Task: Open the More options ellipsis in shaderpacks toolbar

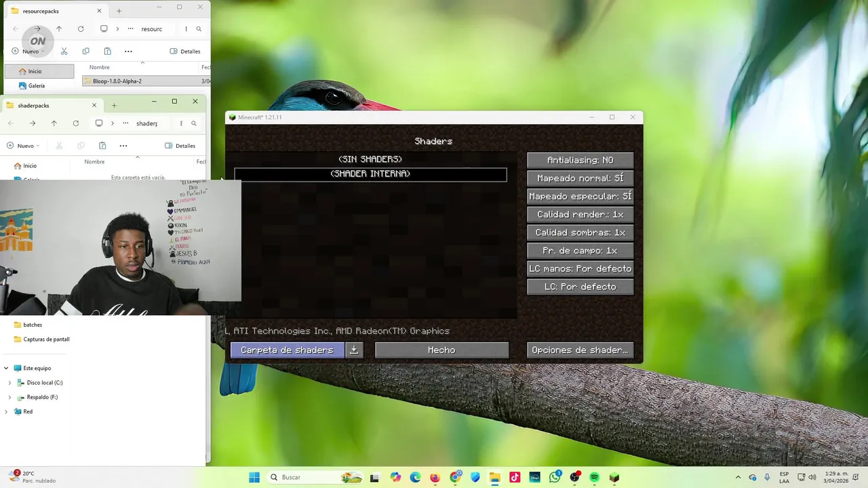Action: click(123, 146)
